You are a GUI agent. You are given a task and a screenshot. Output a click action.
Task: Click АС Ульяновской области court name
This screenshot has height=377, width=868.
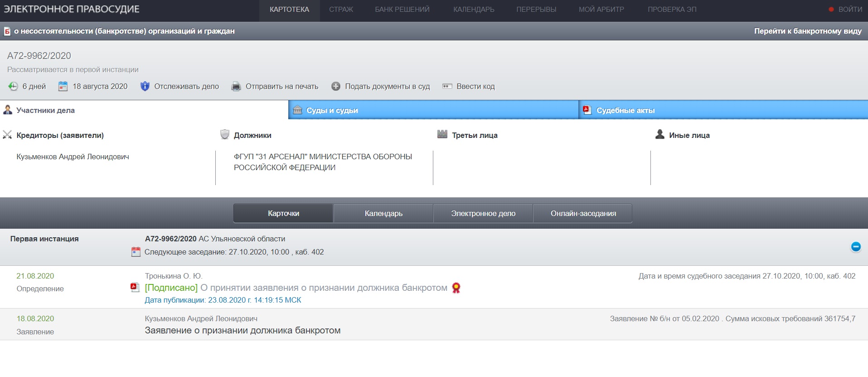pyautogui.click(x=242, y=239)
